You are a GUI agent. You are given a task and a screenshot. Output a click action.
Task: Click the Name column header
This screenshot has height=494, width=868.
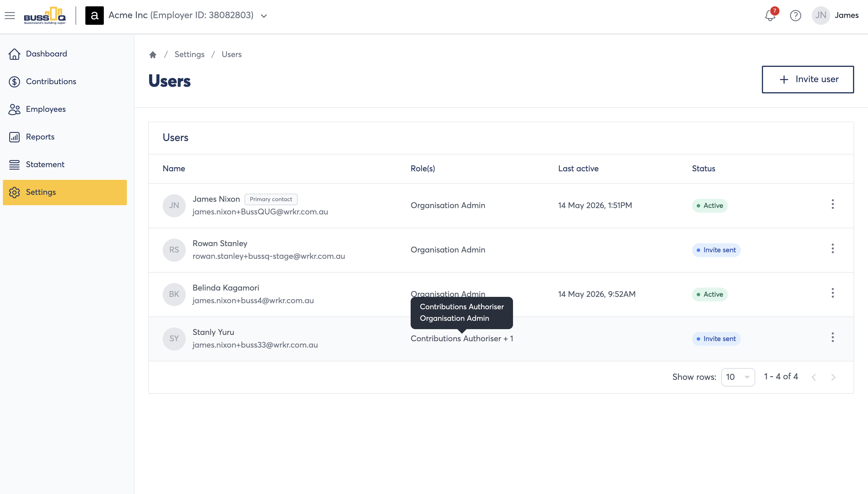[x=174, y=169]
